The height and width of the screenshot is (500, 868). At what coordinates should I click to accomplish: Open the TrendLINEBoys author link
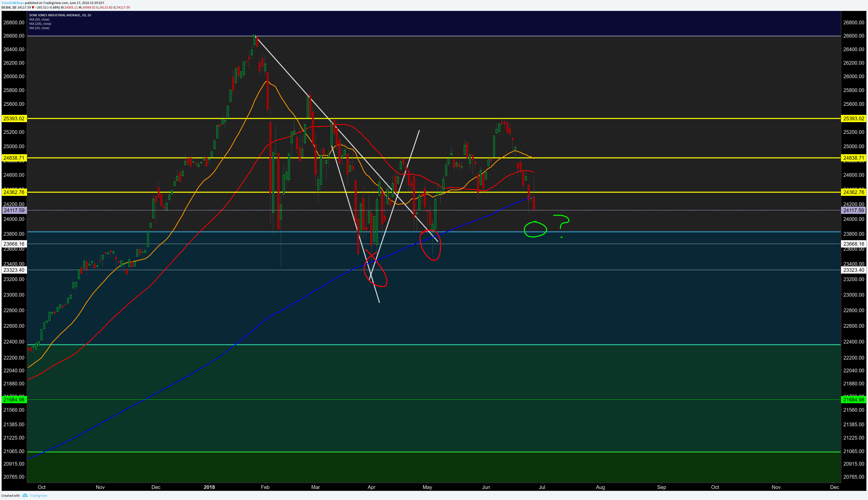(x=13, y=3)
